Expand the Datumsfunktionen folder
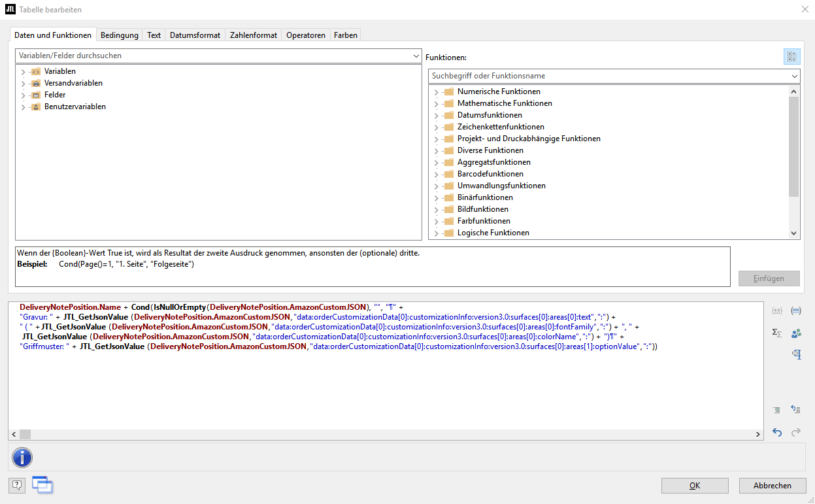Image resolution: width=815 pixels, height=504 pixels. click(436, 116)
